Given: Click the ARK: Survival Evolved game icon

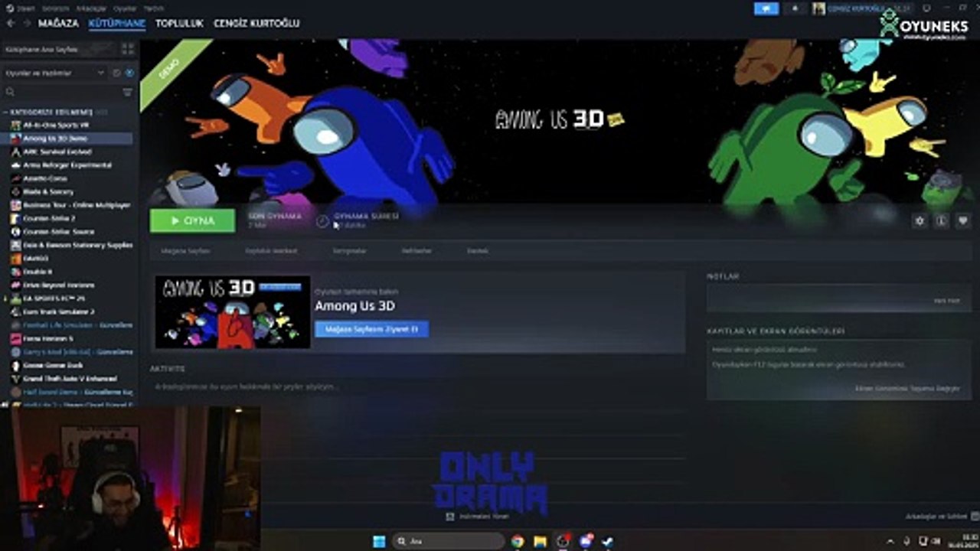Looking at the screenshot, I should click(x=16, y=152).
